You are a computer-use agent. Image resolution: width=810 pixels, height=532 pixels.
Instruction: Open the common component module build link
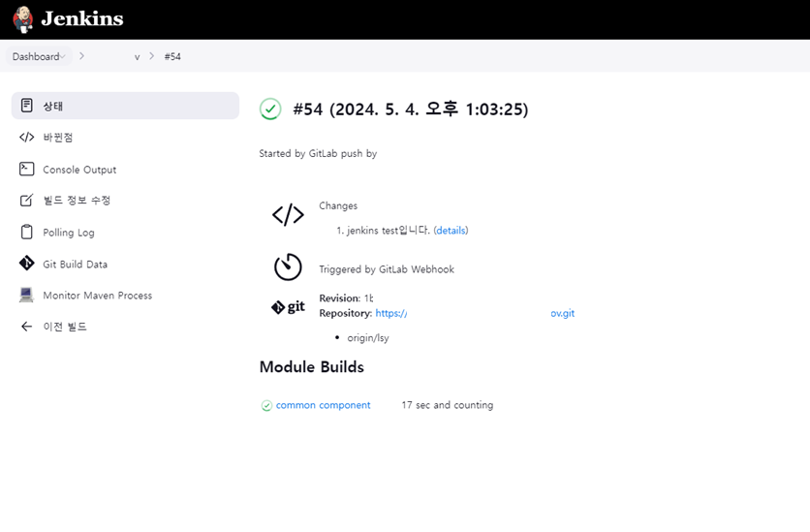(323, 405)
